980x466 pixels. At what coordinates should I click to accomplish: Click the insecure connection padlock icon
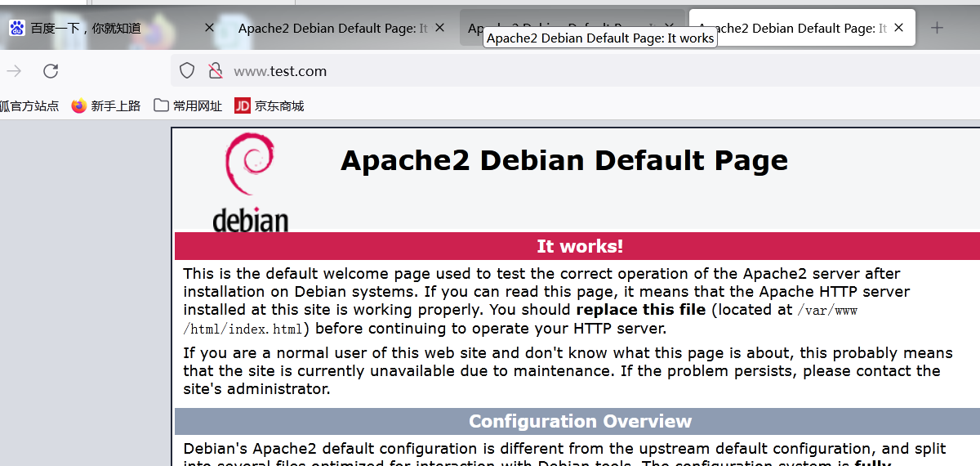point(216,71)
